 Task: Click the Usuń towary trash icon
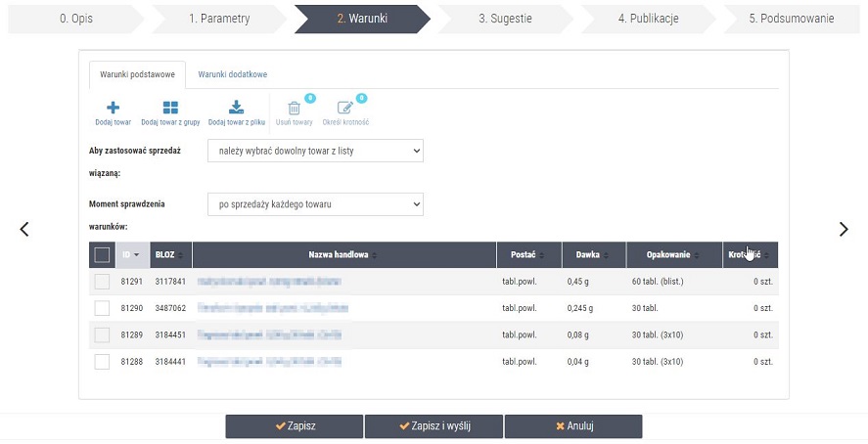pyautogui.click(x=294, y=109)
